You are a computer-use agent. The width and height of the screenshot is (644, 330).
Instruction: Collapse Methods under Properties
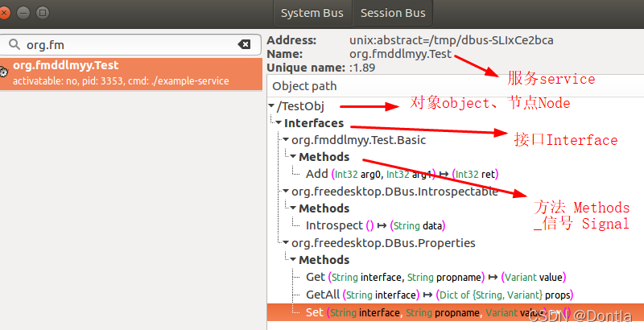point(293,259)
